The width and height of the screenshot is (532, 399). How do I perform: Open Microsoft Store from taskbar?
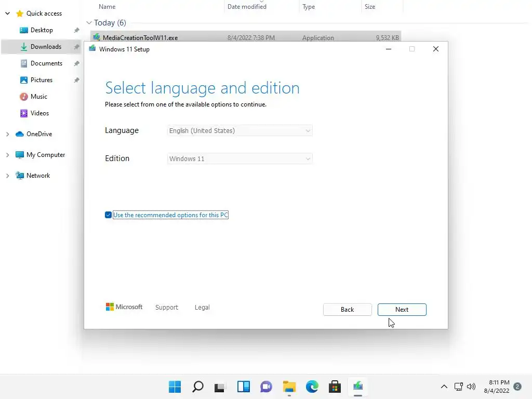pos(335,387)
